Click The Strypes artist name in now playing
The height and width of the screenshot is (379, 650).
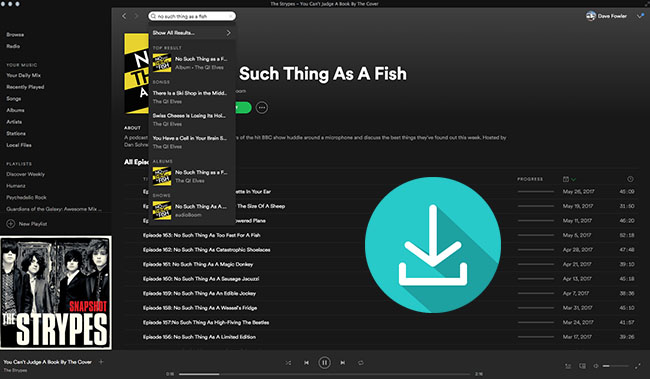pos(15,370)
